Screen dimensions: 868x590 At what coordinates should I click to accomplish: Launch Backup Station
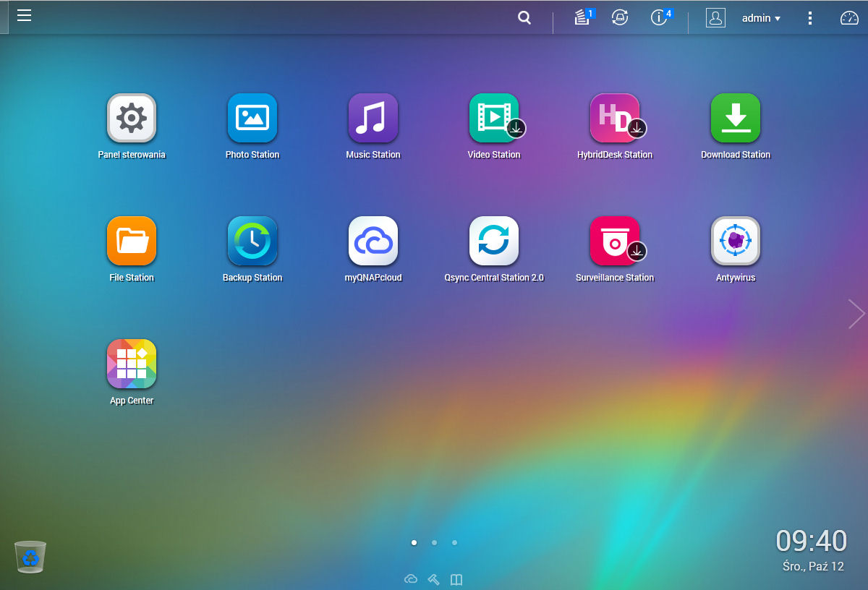pos(252,241)
